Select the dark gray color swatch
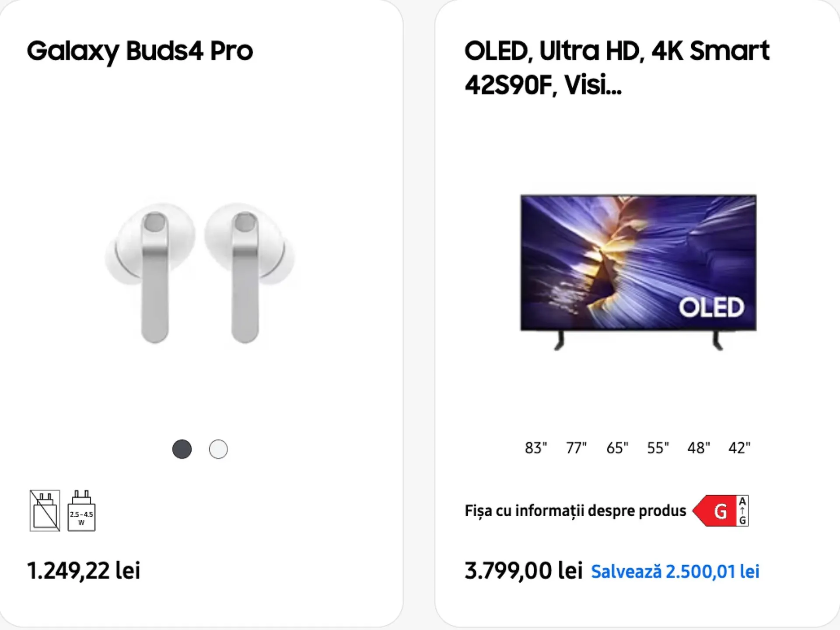Image resolution: width=840 pixels, height=630 pixels. [x=182, y=449]
